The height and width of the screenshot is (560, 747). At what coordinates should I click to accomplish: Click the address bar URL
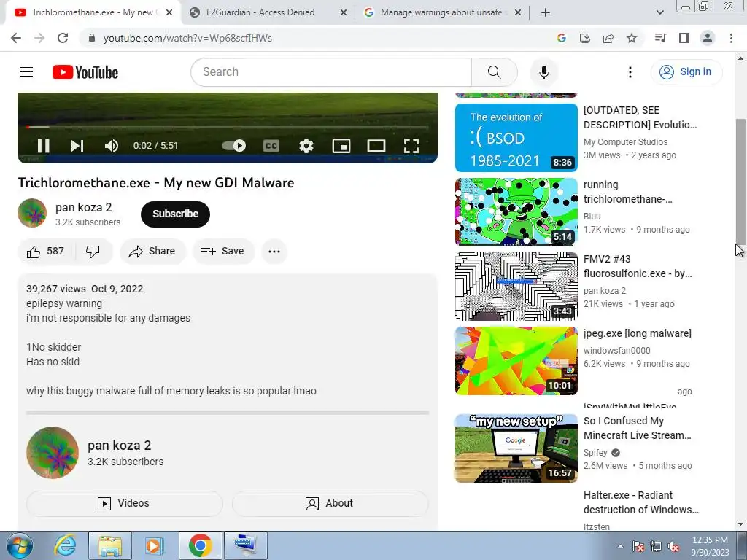click(187, 38)
